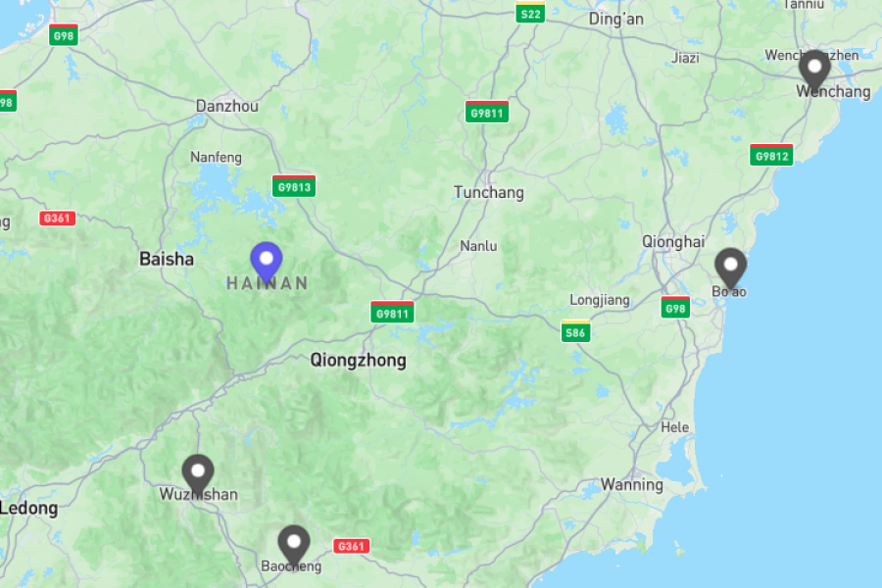882x588 pixels.
Task: Click the purple Hainan map pin
Action: click(267, 263)
